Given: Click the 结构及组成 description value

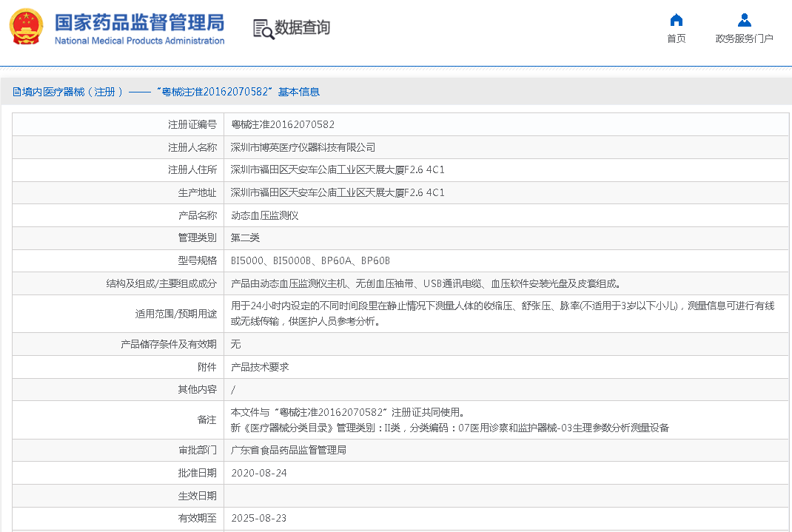Looking at the screenshot, I should 426,283.
